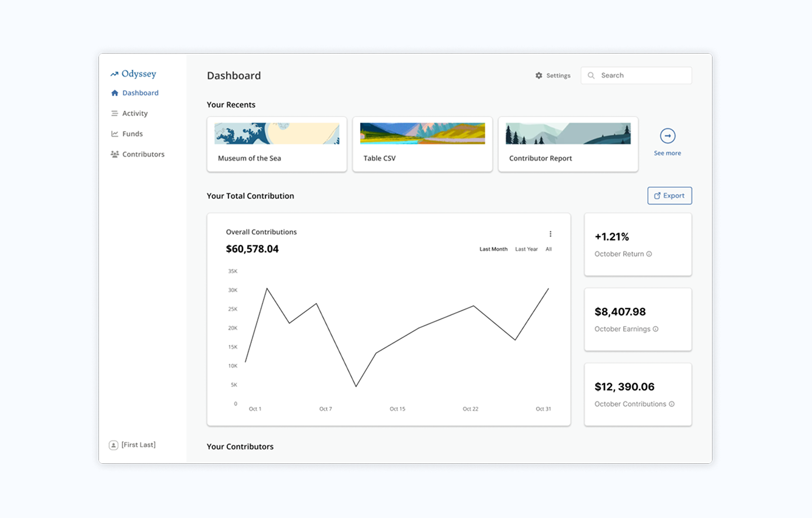Expand recents with the See more arrow
Viewport: 812px width, 518px height.
coord(667,136)
